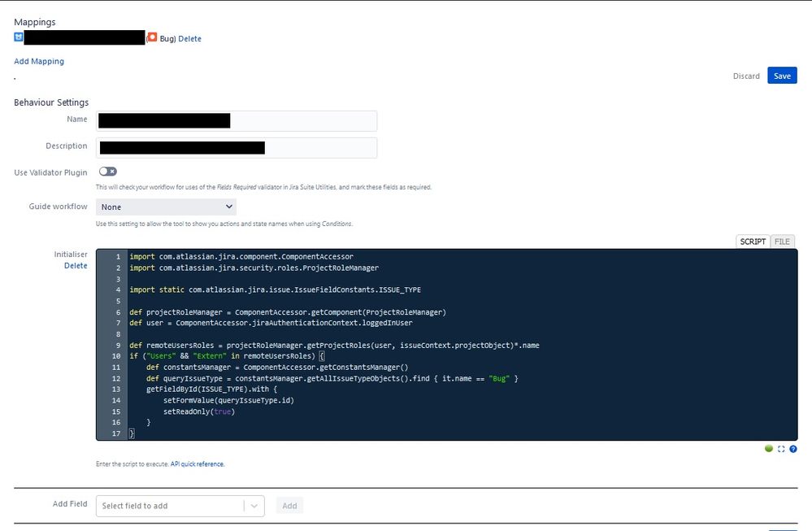Save the behaviour settings
Viewport: 812px width, 531px height.
782,76
